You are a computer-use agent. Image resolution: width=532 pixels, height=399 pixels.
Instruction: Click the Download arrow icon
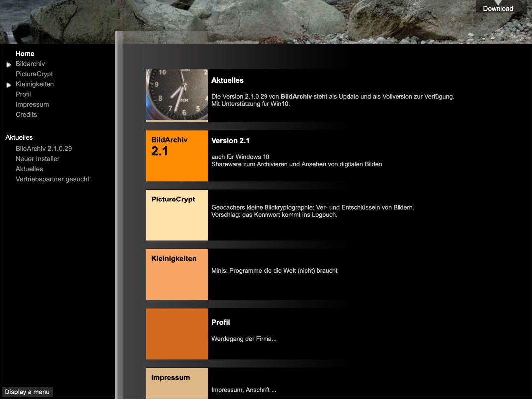[x=498, y=3]
